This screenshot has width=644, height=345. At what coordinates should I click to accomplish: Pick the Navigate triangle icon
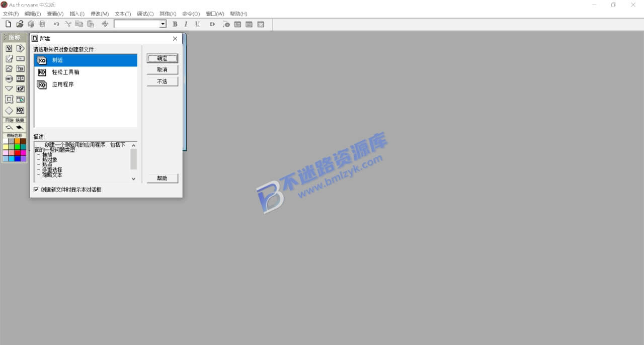(9, 89)
